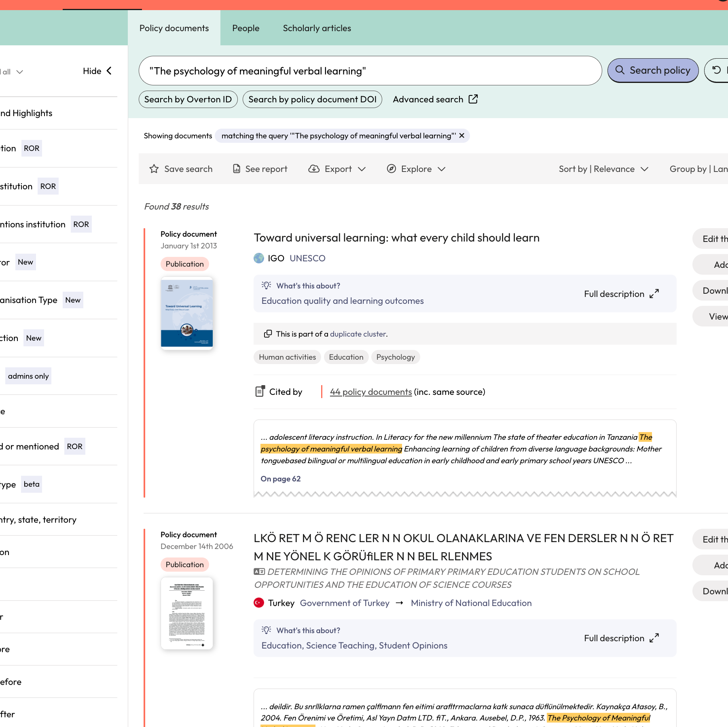Select the Education topic tag

coord(346,357)
